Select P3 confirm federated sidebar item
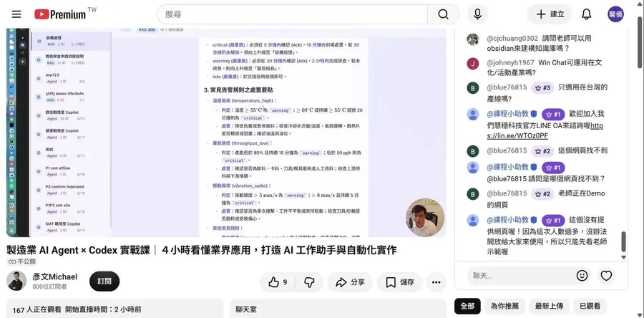Viewport: 644px width, 318px height. click(x=71, y=190)
